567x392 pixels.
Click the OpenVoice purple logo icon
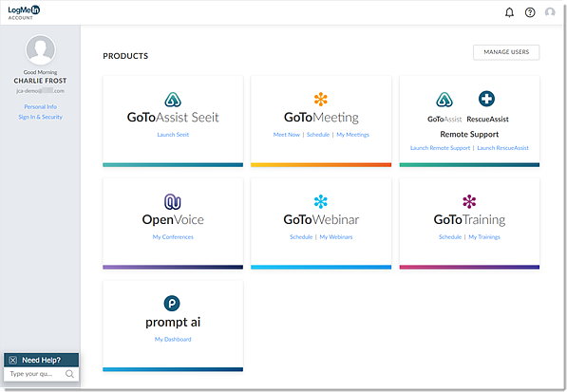[x=173, y=201]
